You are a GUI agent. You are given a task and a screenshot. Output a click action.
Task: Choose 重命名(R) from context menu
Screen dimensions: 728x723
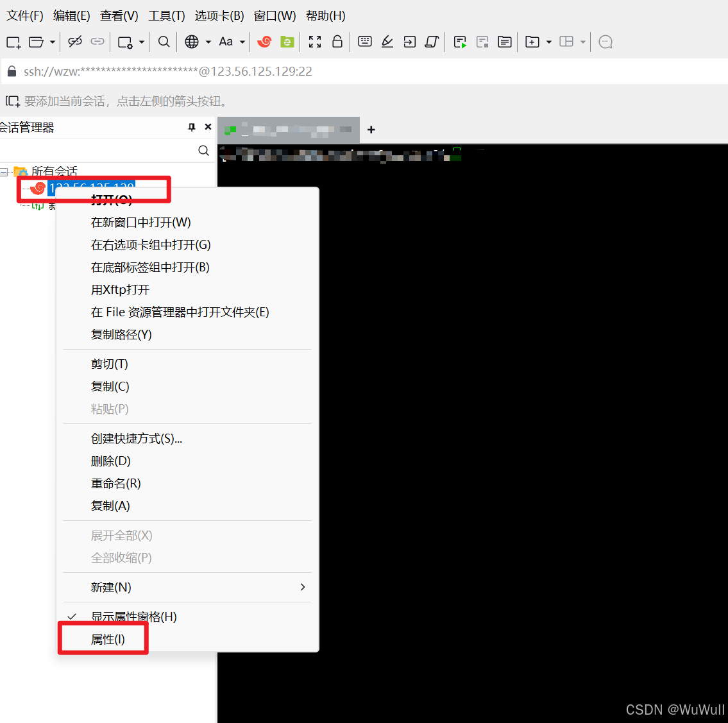pos(187,484)
